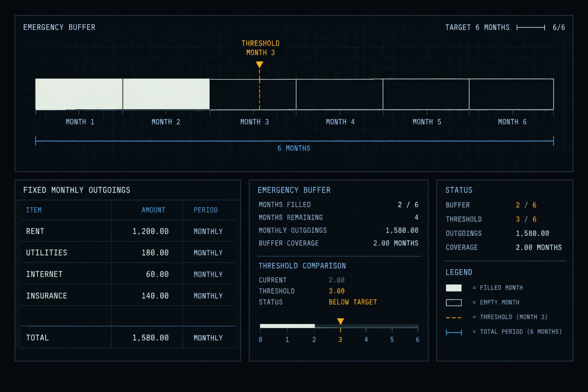588x392 pixels.
Task: Click the MONTHS FILLED 2 / 6 value
Action: point(408,205)
